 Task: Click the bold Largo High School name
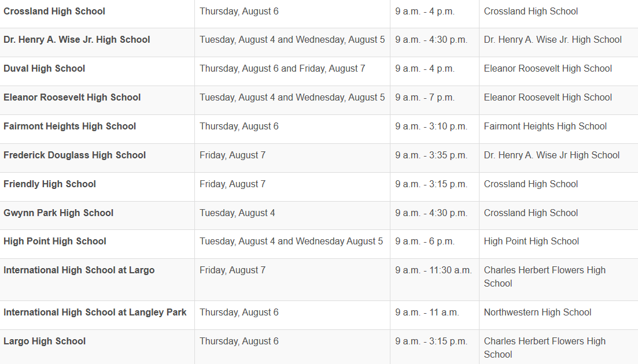click(45, 341)
